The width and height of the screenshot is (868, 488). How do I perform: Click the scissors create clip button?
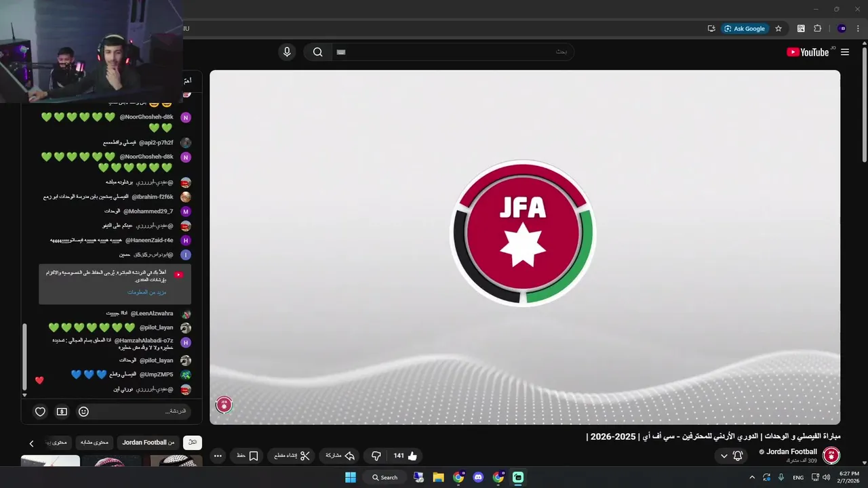pyautogui.click(x=291, y=456)
